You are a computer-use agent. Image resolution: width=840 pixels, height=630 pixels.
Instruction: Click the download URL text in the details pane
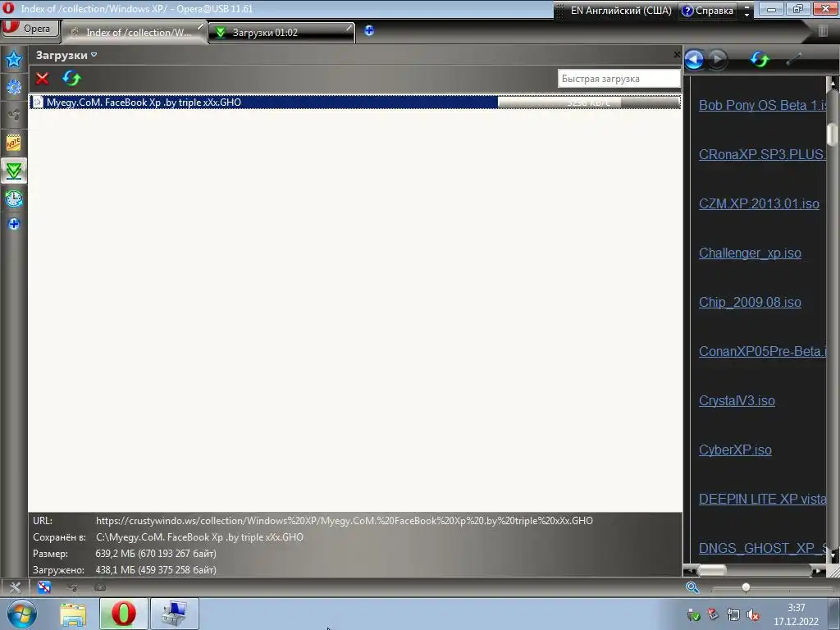344,521
